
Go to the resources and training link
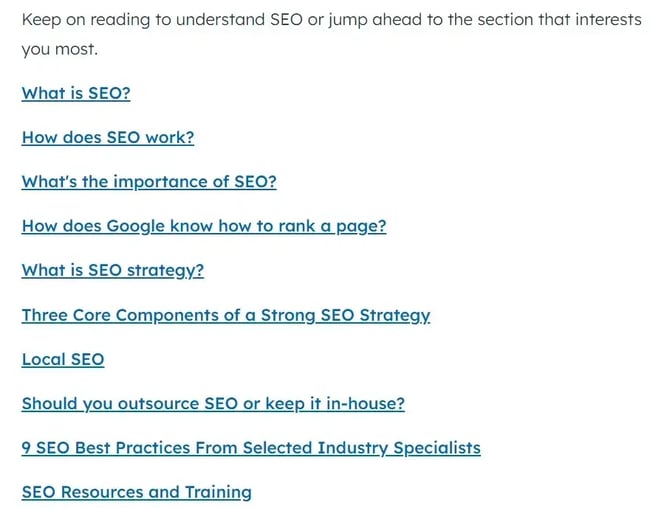(137, 492)
